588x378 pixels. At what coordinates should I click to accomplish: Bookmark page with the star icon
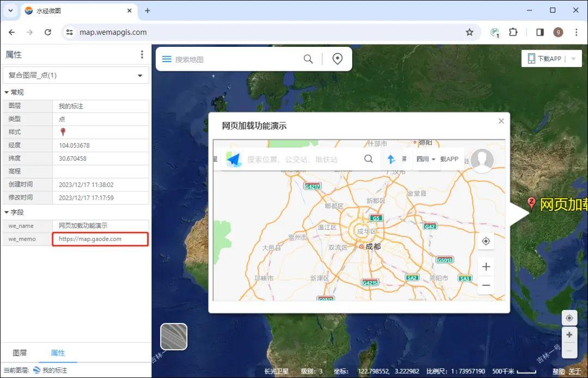point(469,32)
